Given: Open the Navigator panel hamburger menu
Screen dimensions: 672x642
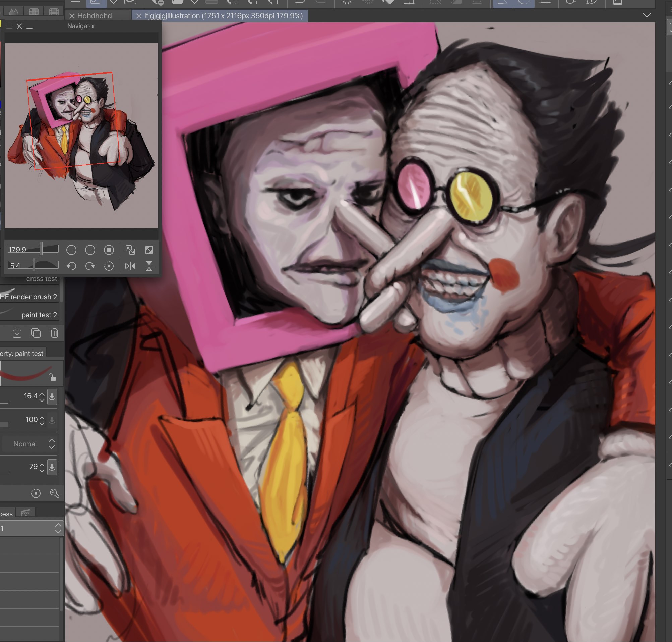Looking at the screenshot, I should click(9, 26).
